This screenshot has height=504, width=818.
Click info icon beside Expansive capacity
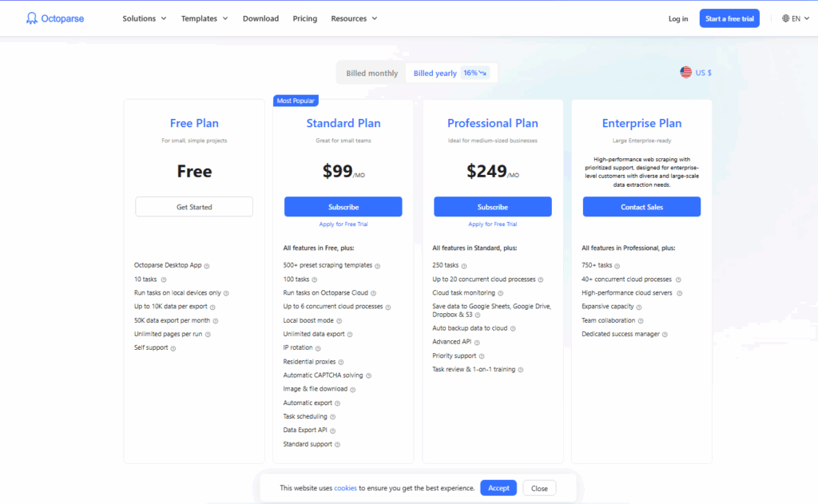click(639, 308)
